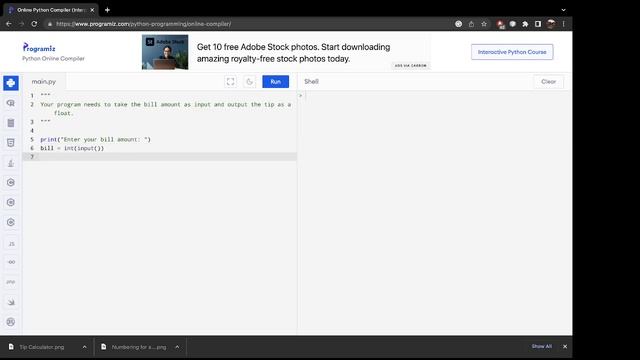Click the share page icon
640x360 pixels.
[x=471, y=24]
